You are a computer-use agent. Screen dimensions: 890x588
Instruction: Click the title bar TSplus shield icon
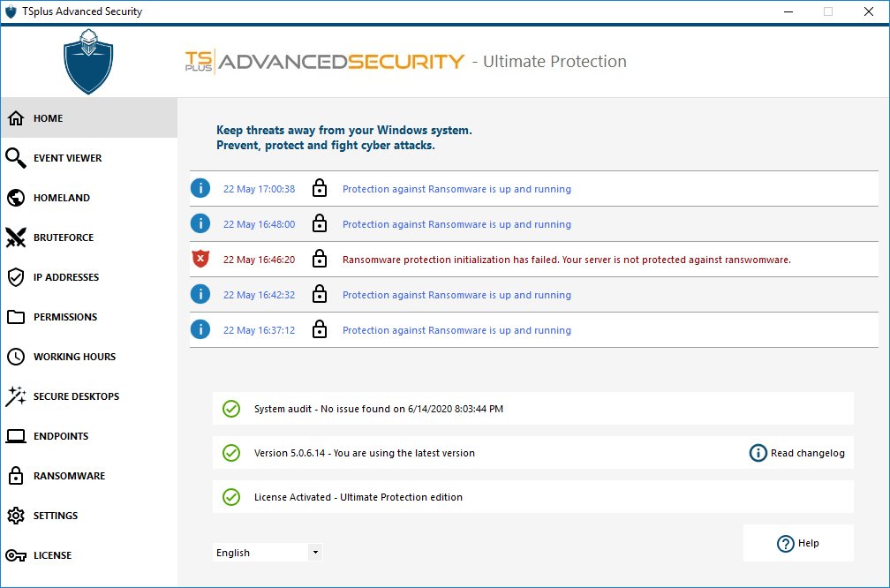[x=11, y=11]
